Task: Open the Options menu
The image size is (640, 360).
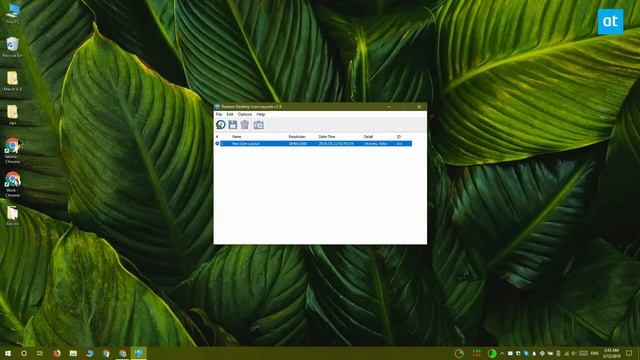Action: 245,114
